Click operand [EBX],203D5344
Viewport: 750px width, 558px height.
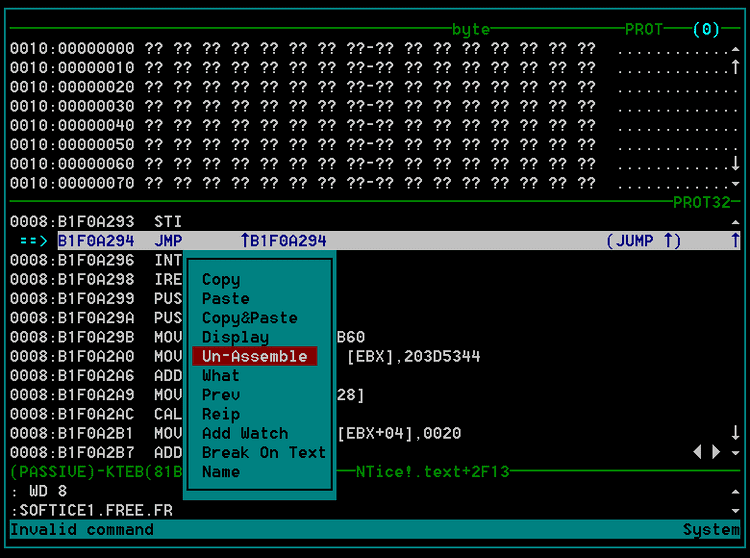coord(413,357)
